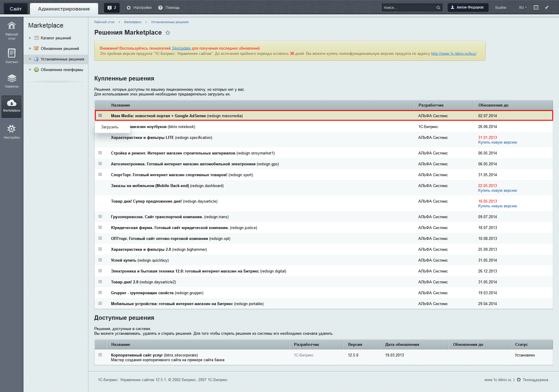This screenshot has height=392, width=559.
Task: Open row menu for Стройка и ремонт
Action: tap(100, 153)
